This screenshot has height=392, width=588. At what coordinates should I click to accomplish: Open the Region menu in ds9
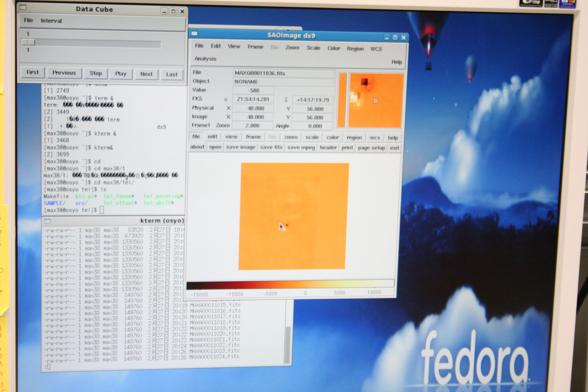click(x=355, y=49)
